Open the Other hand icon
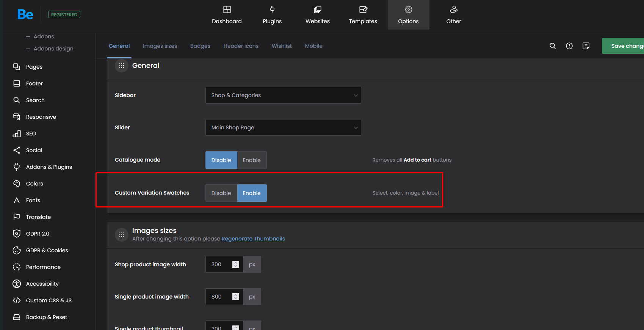Screen dimensions: 644x330 coord(454,9)
